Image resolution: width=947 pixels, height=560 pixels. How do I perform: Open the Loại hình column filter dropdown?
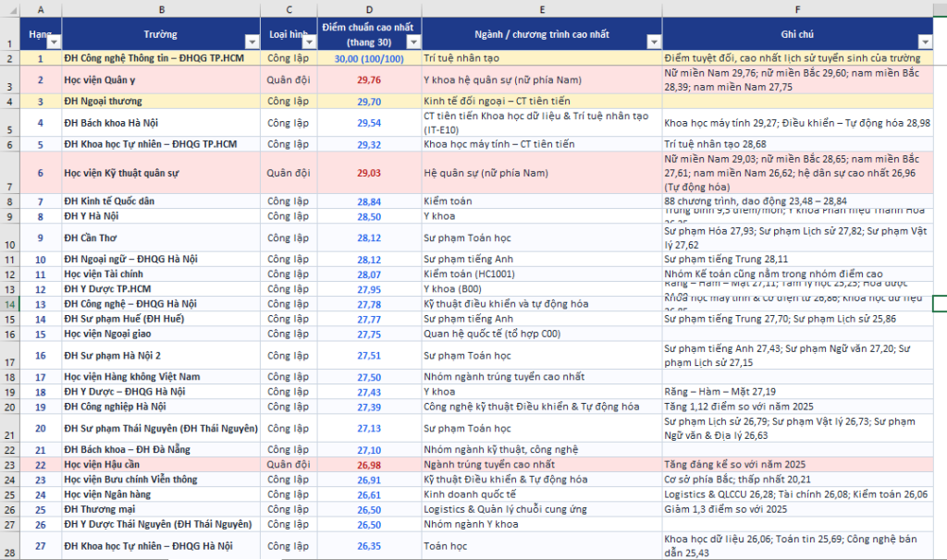coord(309,42)
